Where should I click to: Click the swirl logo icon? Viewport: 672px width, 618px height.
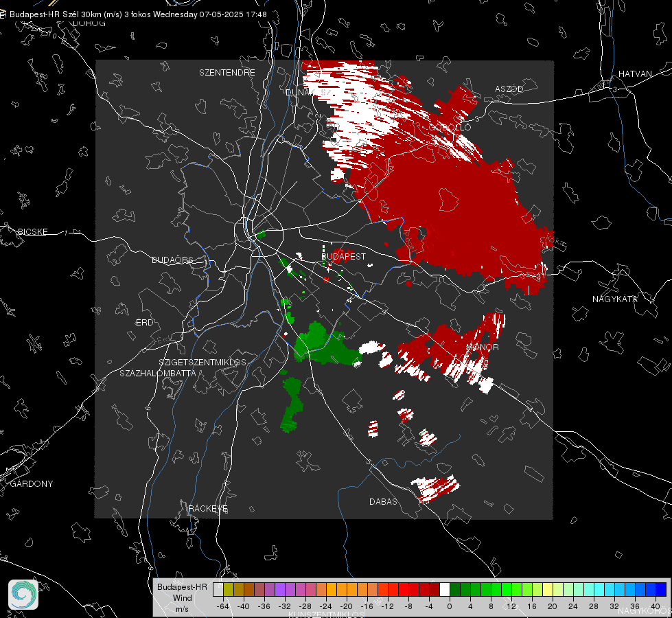pyautogui.click(x=23, y=595)
